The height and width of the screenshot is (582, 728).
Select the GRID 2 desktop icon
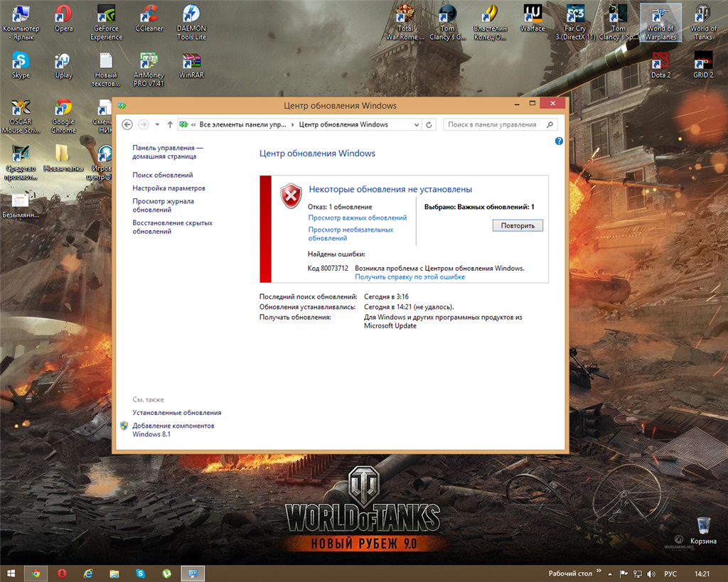tap(703, 65)
